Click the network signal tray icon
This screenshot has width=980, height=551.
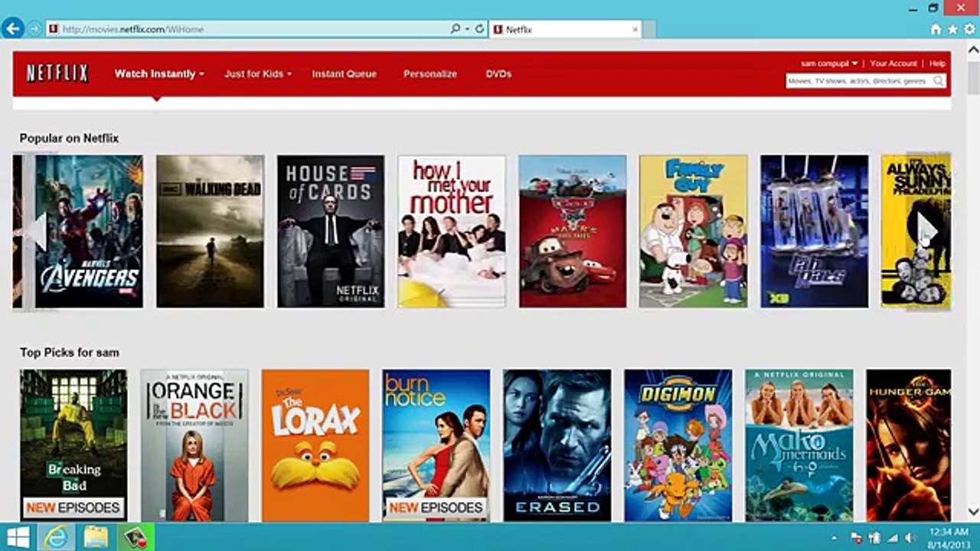(x=893, y=538)
